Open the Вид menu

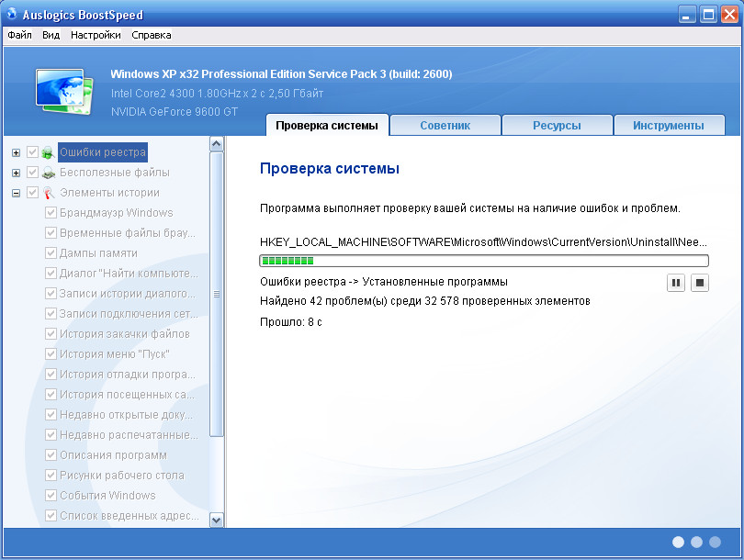coord(51,35)
